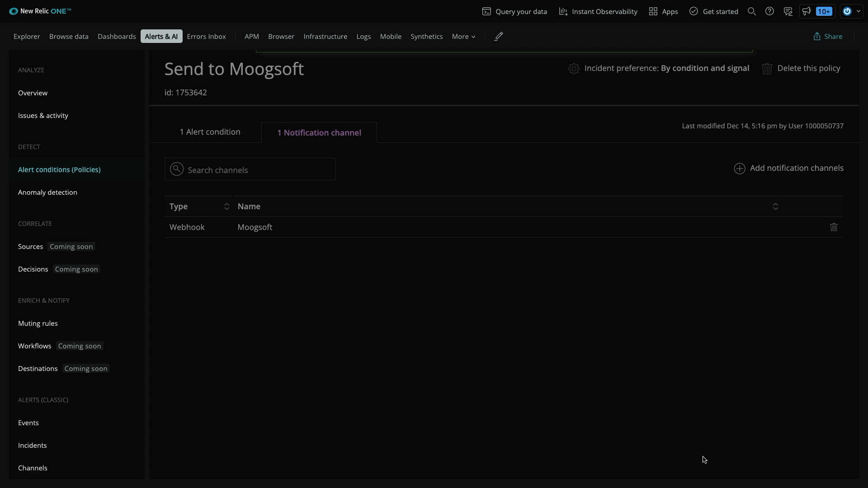
Task: Click Decisions in sidebar
Action: point(33,269)
